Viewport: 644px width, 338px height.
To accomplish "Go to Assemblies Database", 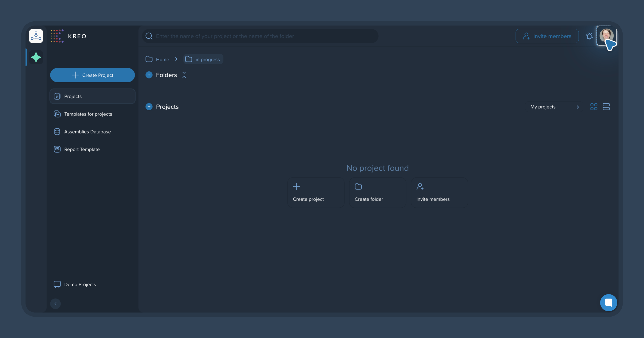I will [87, 132].
